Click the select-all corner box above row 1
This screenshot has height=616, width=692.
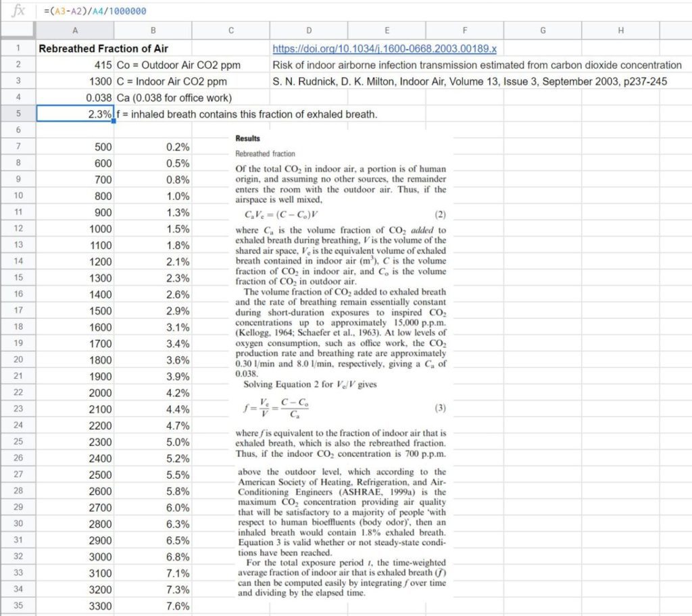[x=18, y=30]
